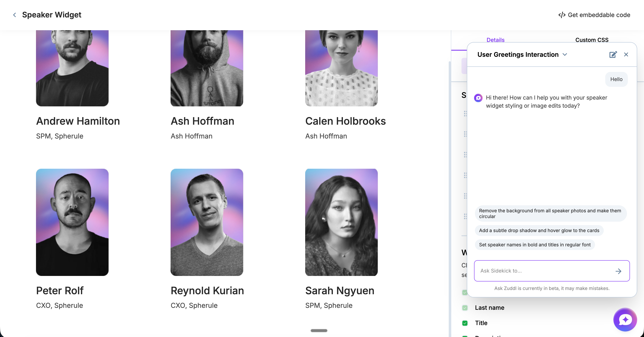
Task: Toggle the Title checkbox
Action: (x=465, y=323)
